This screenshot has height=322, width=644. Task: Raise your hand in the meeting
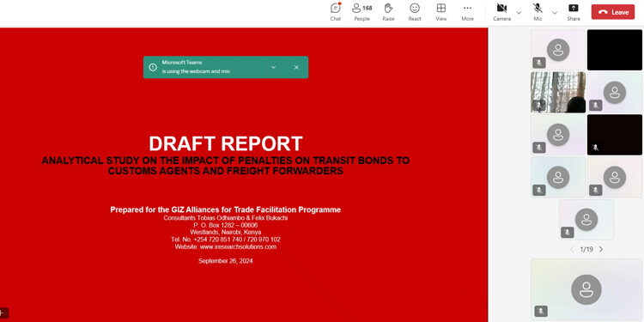pyautogui.click(x=388, y=12)
